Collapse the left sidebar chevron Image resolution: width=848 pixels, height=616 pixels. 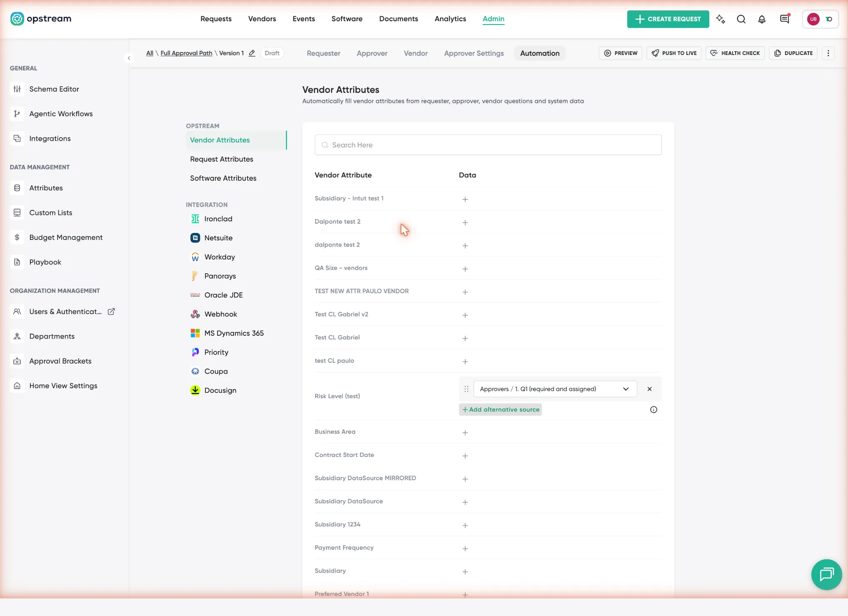[x=129, y=58]
